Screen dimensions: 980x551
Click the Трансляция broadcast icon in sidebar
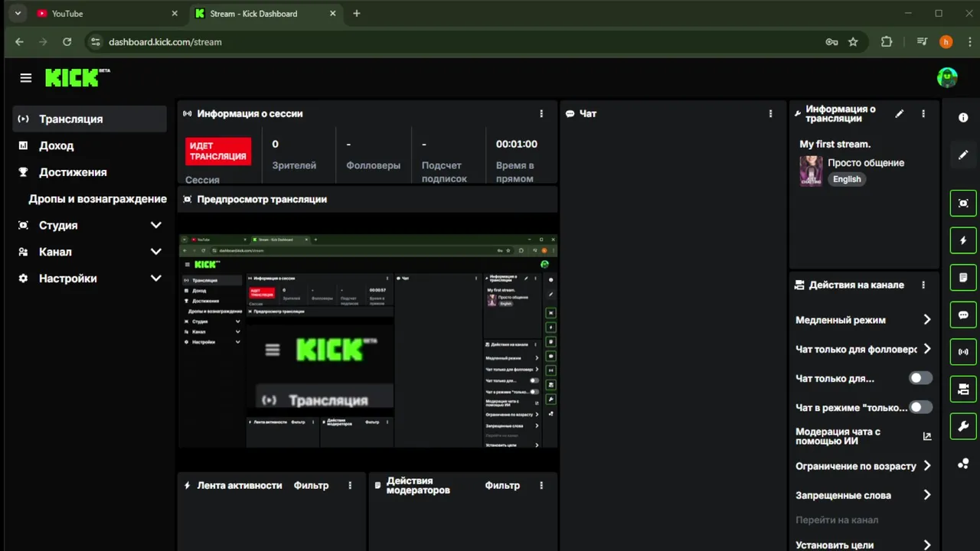[x=24, y=119]
